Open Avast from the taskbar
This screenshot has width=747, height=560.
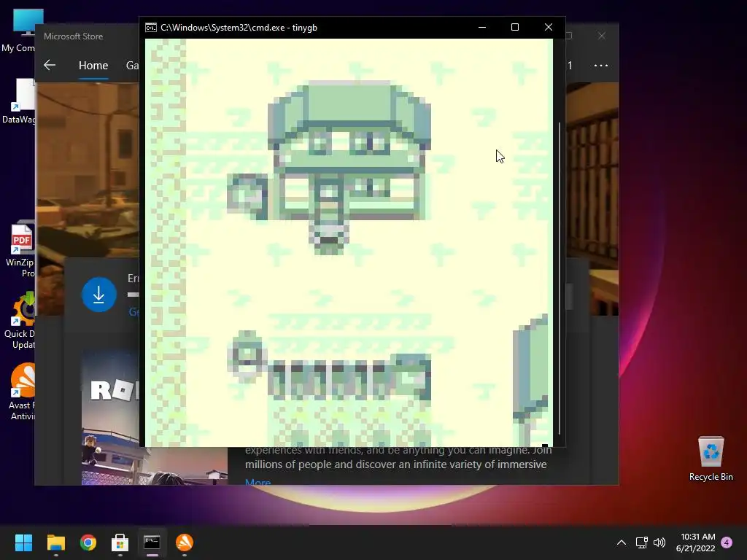[x=185, y=542]
